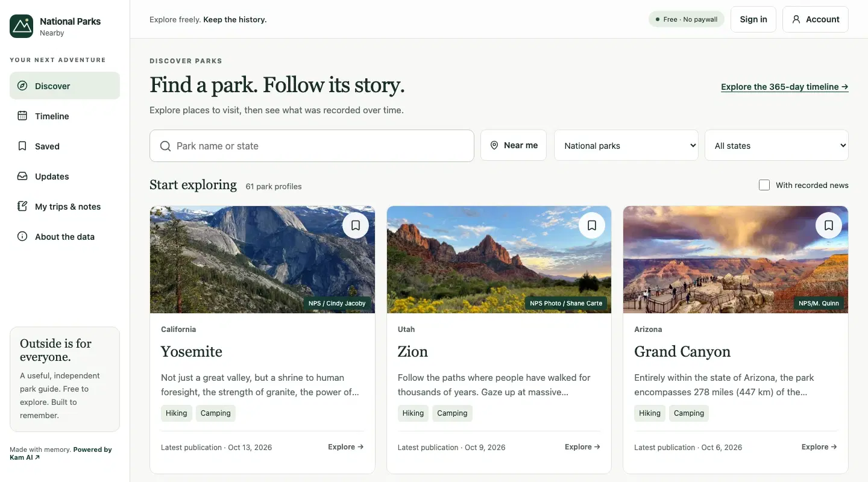Screen dimensions: 868x482
Task: Click the Discover compass icon in sidebar
Action: point(22,86)
